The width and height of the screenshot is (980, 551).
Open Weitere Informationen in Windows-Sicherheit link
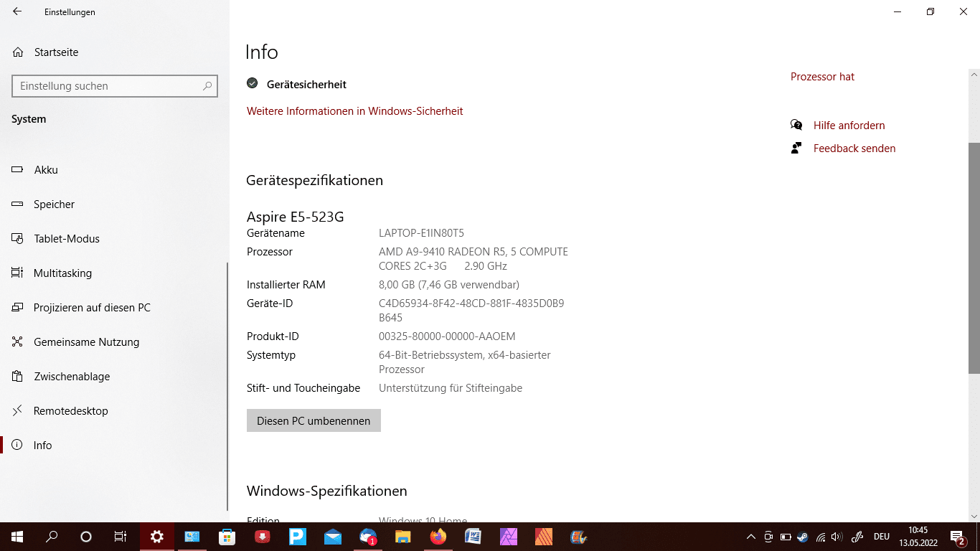(355, 111)
